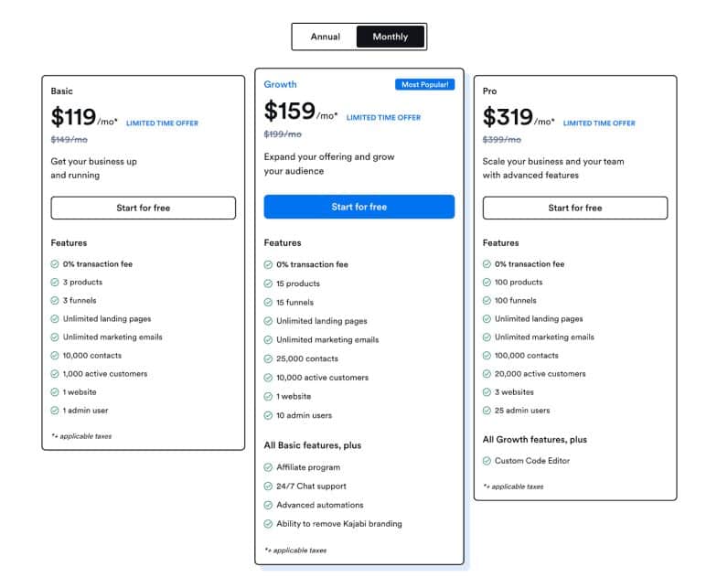This screenshot has height=588, width=717.
Task: Click the Growth plan's $159 price
Action: point(288,112)
